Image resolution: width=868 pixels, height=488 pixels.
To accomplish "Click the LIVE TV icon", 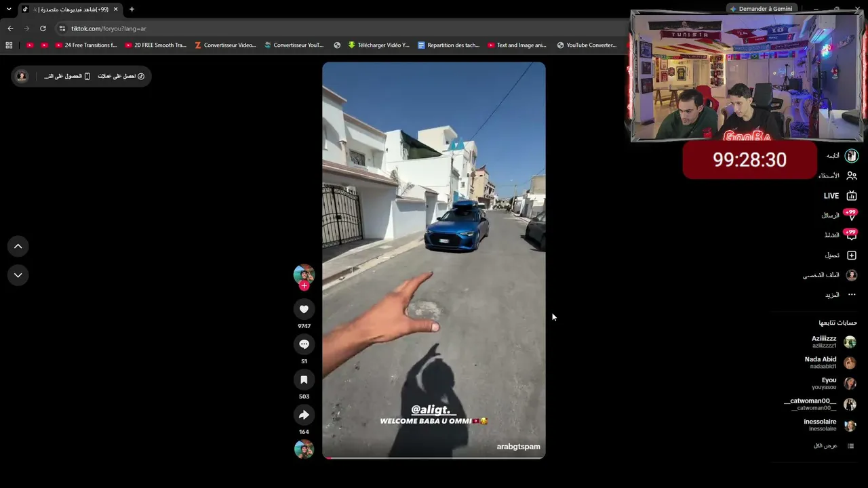I will [852, 196].
